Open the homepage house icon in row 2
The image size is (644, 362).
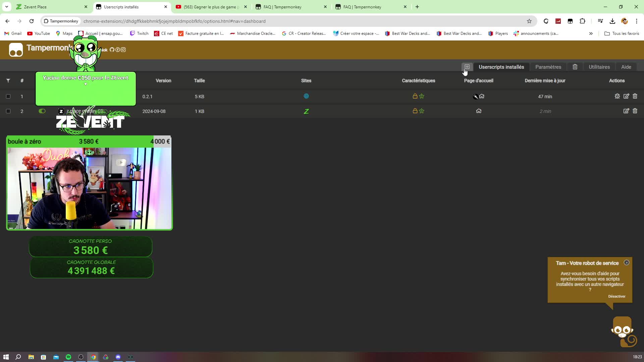coord(479,111)
